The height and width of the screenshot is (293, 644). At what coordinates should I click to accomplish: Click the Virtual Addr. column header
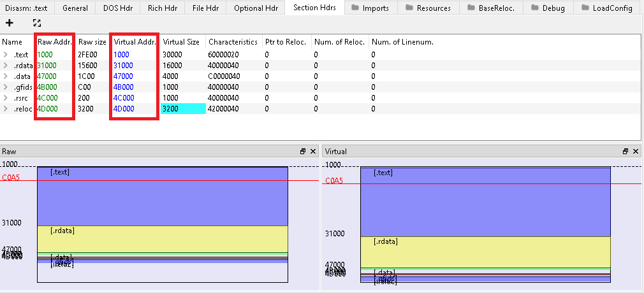point(135,42)
